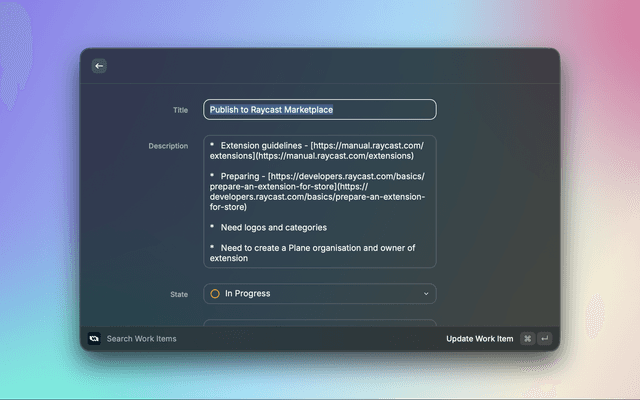Click the Search Work Items text
Screen dimensions: 640x400
(141, 339)
